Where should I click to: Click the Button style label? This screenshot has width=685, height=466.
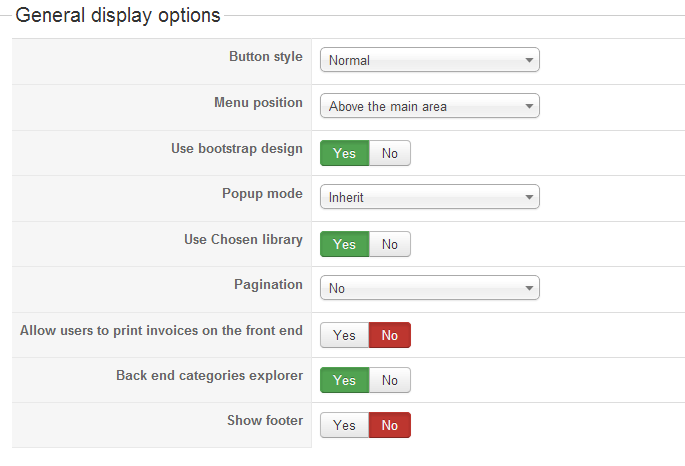[x=265, y=57]
